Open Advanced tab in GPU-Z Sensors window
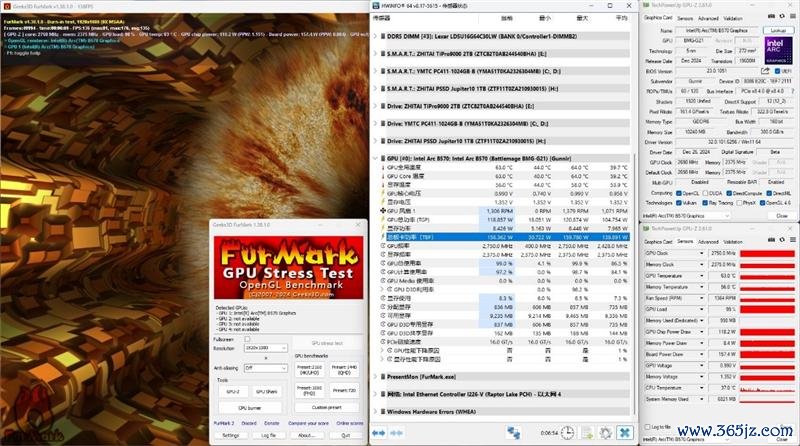 pos(708,241)
